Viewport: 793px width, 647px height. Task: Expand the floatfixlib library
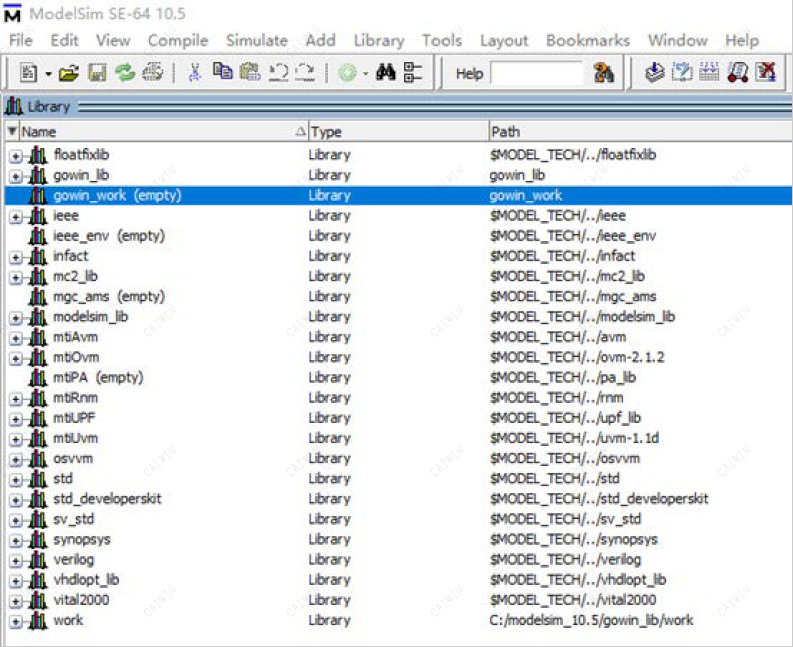16,156
